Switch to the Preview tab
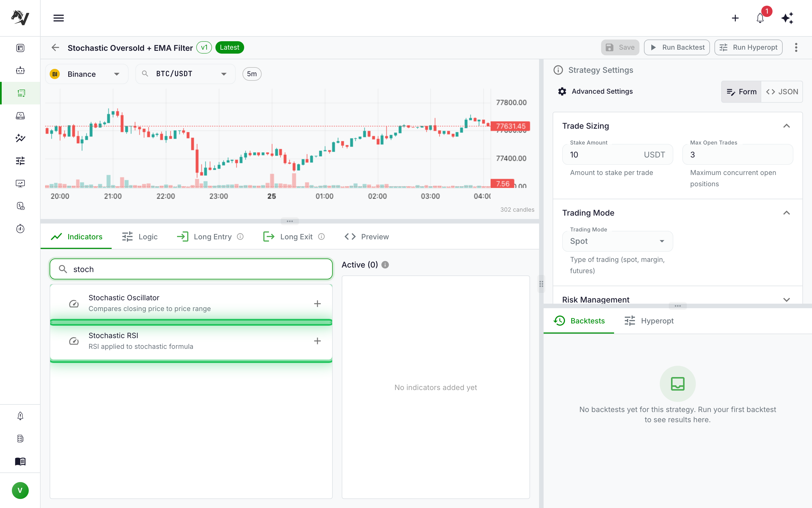812x508 pixels. 367,237
